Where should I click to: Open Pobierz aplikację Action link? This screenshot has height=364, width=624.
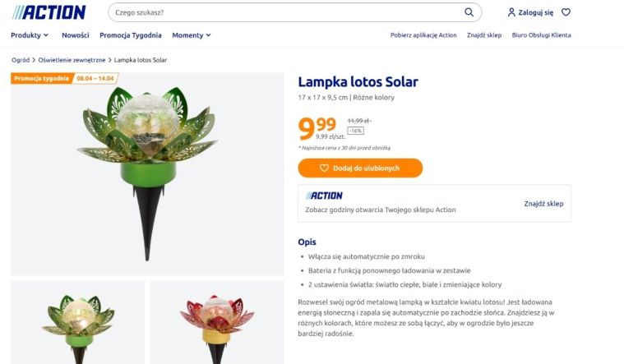423,35
